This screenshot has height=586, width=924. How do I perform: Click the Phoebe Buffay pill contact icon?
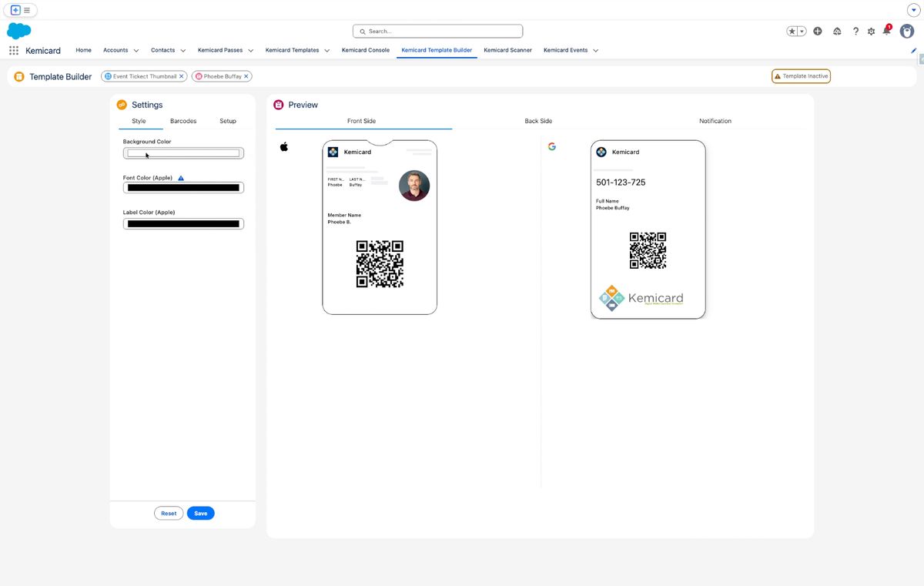click(199, 76)
